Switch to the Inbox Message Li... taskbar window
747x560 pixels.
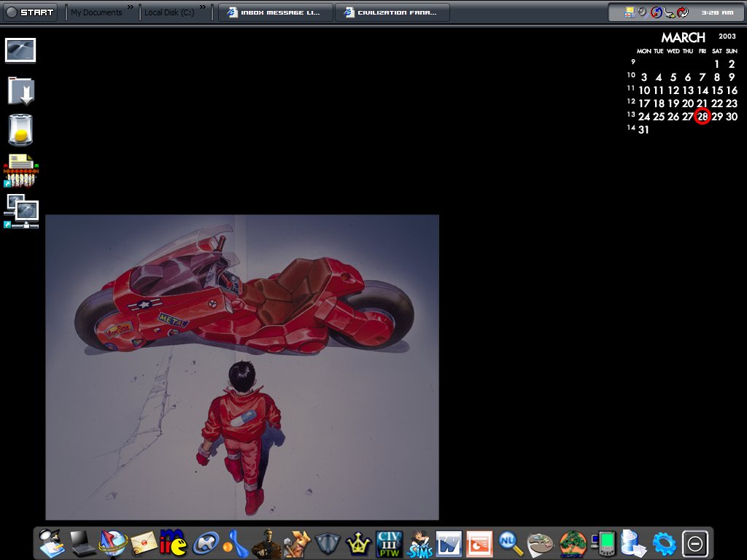(x=275, y=12)
